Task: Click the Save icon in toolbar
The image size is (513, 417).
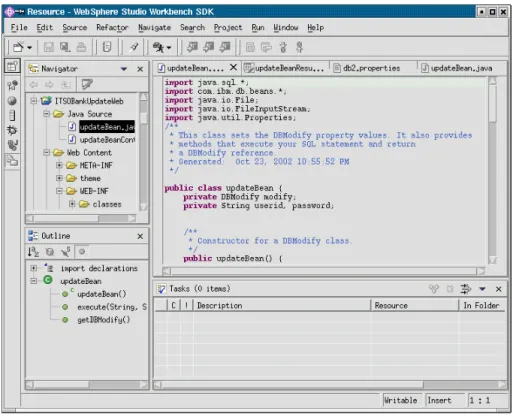Action: [49, 47]
